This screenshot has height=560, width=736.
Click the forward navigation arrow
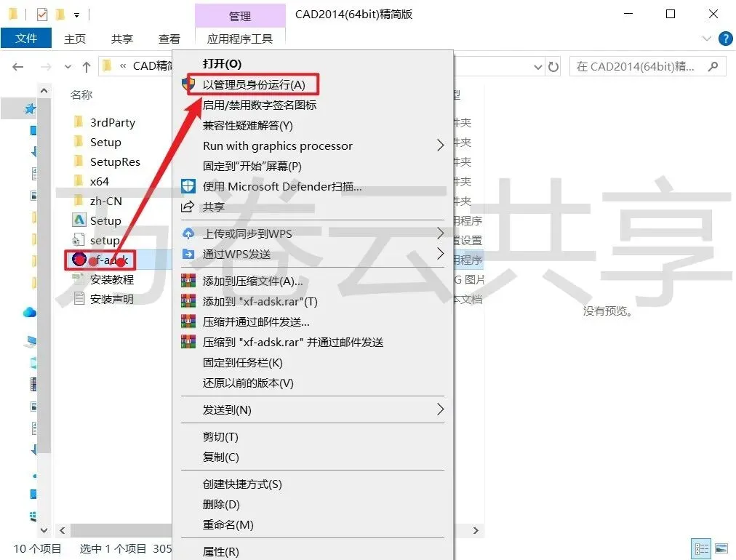click(x=46, y=67)
